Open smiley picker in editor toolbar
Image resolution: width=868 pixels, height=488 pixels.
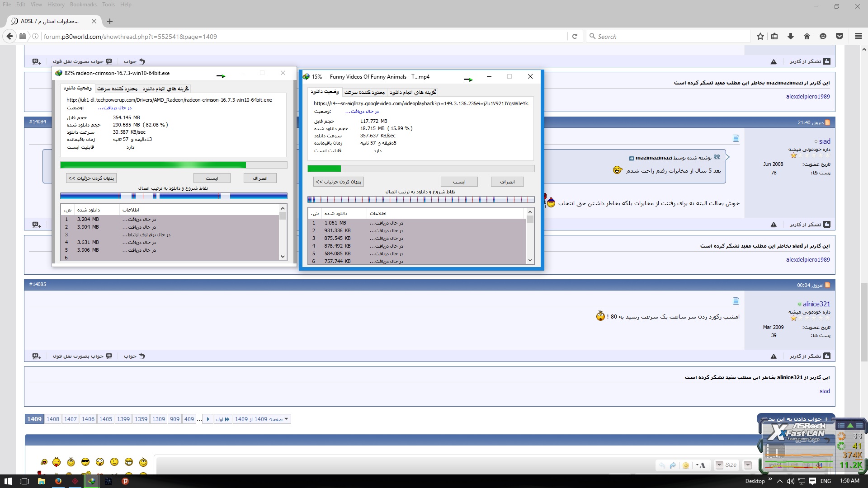[x=686, y=465]
